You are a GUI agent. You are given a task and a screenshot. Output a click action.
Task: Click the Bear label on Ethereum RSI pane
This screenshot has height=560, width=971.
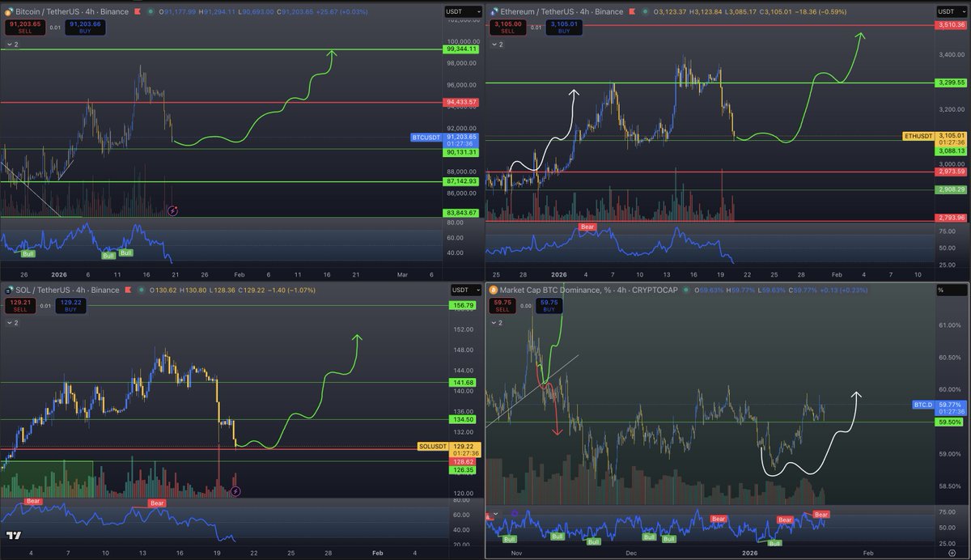click(x=587, y=227)
